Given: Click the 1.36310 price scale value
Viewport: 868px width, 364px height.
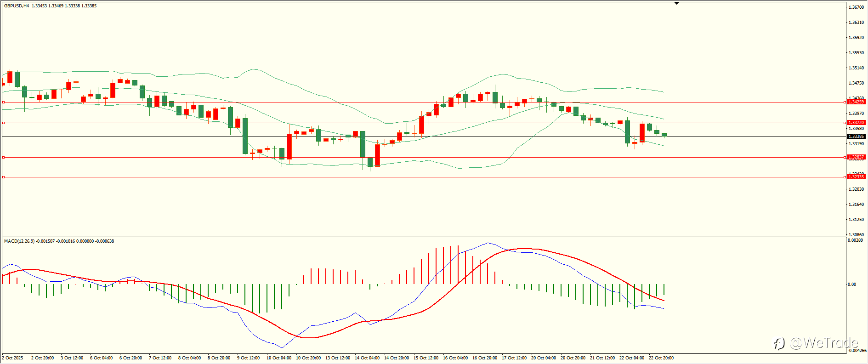Looking at the screenshot, I should tap(857, 23).
